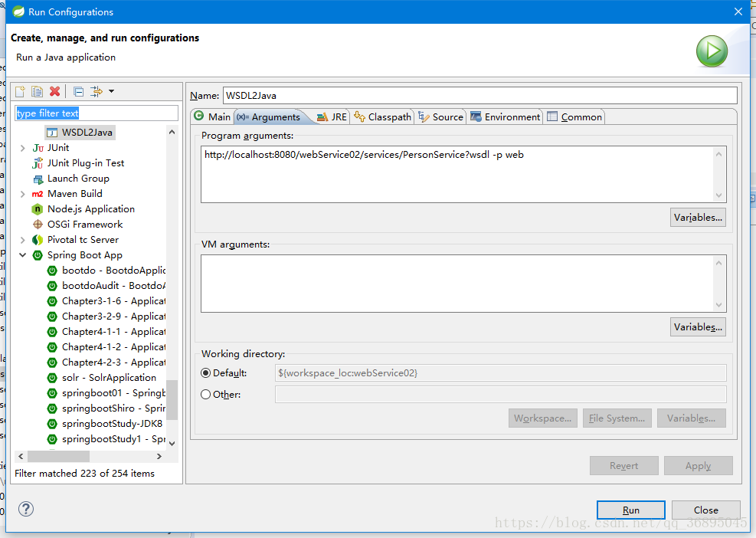Image resolution: width=756 pixels, height=538 pixels.
Task: Click the Maven Build m2 icon
Action: tap(38, 194)
